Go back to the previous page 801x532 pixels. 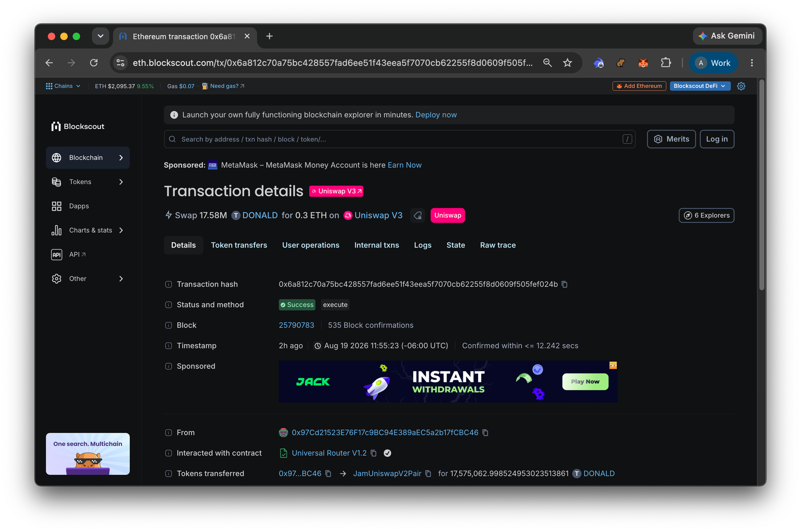49,63
